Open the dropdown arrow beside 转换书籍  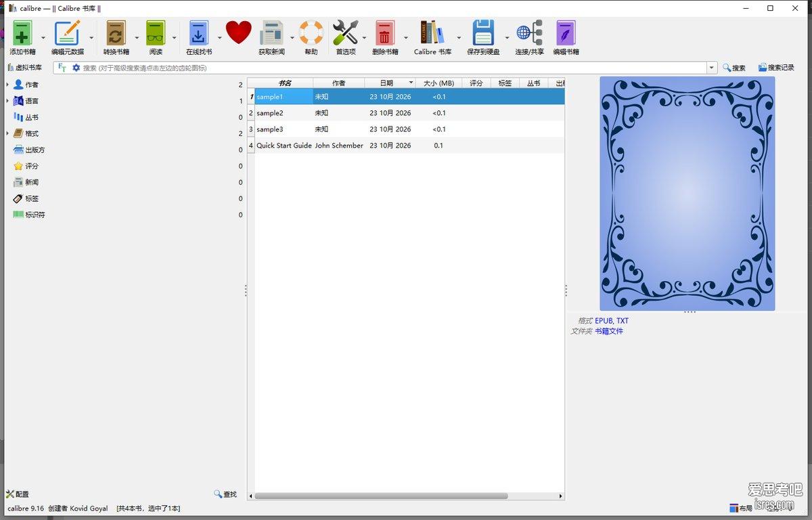click(137, 38)
